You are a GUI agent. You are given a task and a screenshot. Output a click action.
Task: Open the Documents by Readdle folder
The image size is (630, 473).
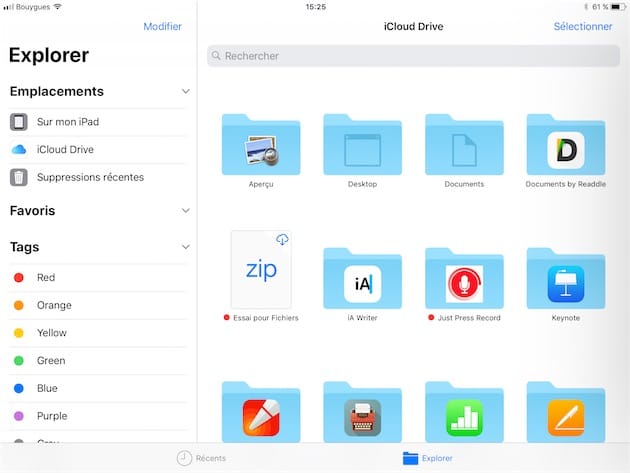point(566,145)
